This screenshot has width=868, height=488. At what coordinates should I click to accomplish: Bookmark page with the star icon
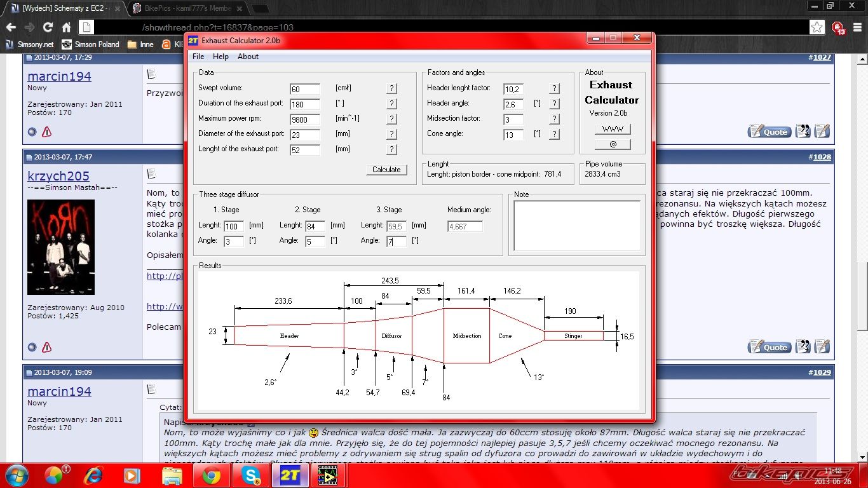point(817,27)
